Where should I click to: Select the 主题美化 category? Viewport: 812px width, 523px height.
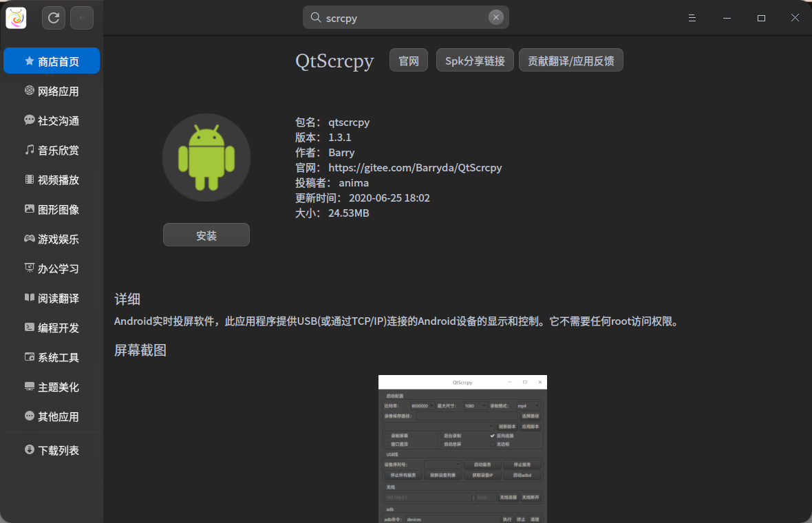point(52,386)
